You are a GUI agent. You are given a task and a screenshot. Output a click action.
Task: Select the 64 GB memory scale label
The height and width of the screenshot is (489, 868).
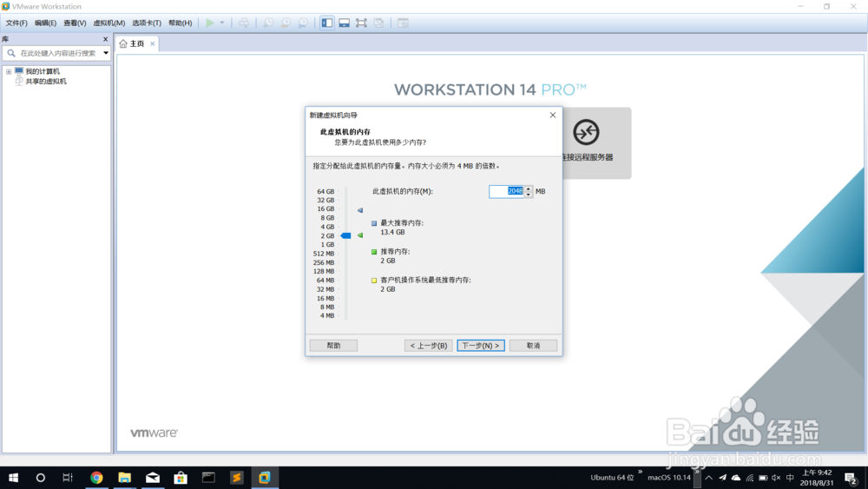pos(325,192)
